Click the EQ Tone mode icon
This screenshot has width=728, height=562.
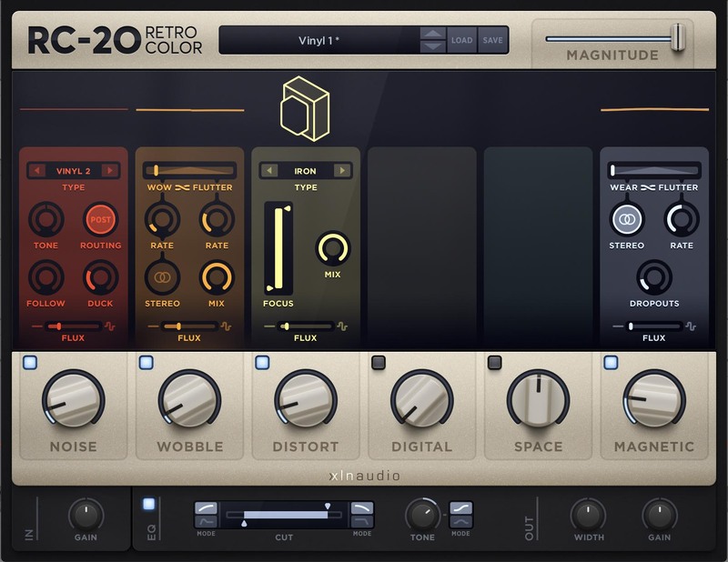(x=460, y=515)
